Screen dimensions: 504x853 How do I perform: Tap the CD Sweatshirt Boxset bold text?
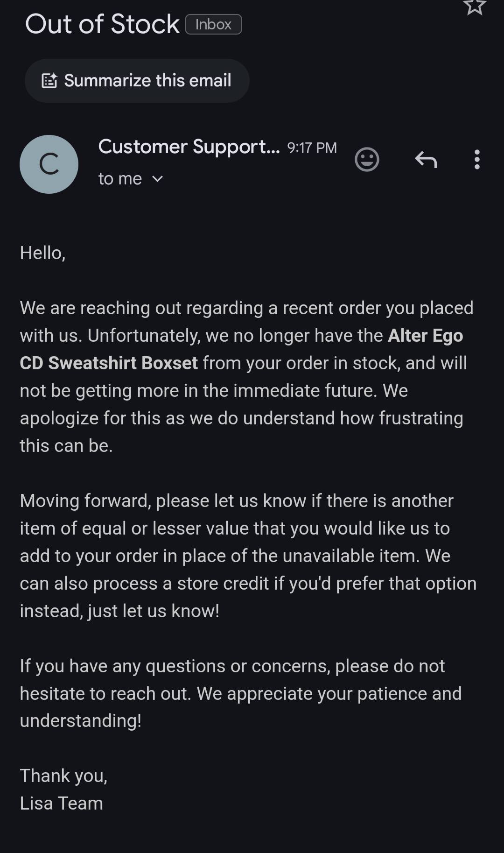tap(109, 363)
